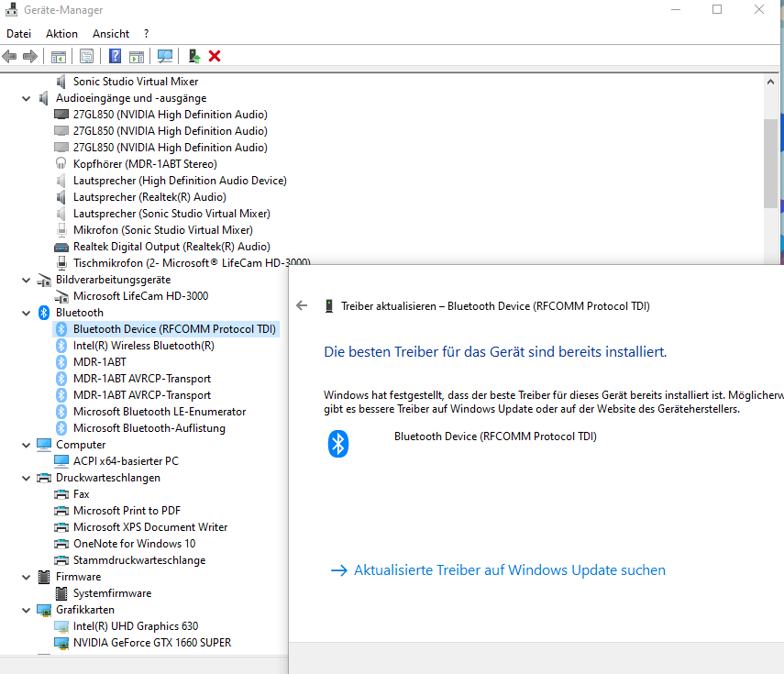Collapse the Bluetooth category chevron
784x674 pixels.
click(x=26, y=313)
